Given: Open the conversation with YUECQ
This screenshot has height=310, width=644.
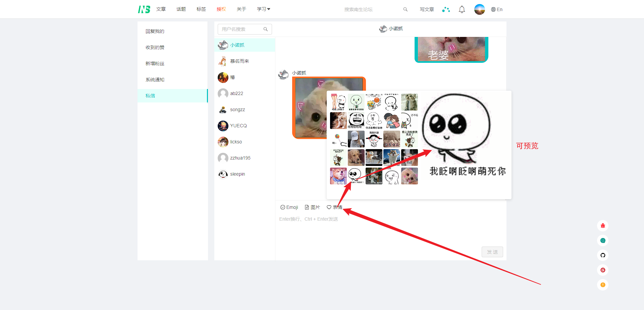Looking at the screenshot, I should pos(238,126).
